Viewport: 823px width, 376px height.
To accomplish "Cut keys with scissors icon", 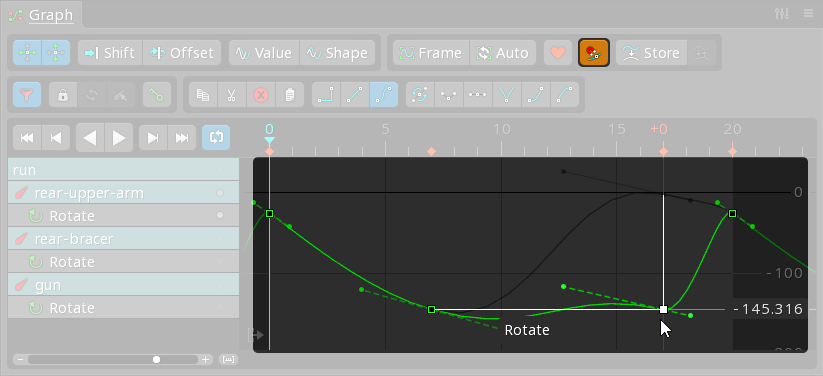I will coord(231,95).
